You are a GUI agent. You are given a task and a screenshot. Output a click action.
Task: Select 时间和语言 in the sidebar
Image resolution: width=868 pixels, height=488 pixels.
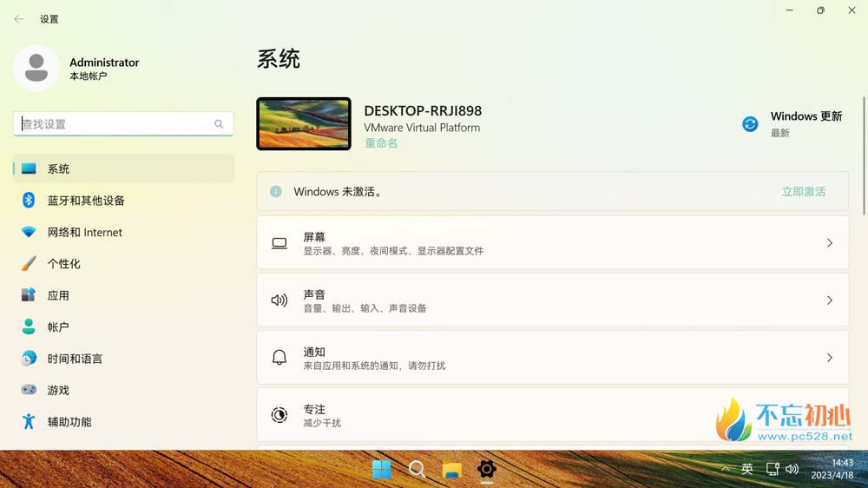[x=75, y=359]
